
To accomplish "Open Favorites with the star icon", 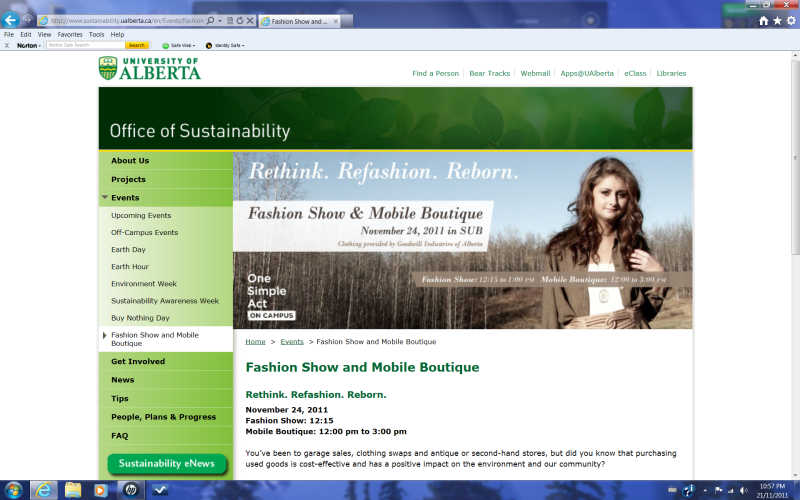I will tap(777, 21).
